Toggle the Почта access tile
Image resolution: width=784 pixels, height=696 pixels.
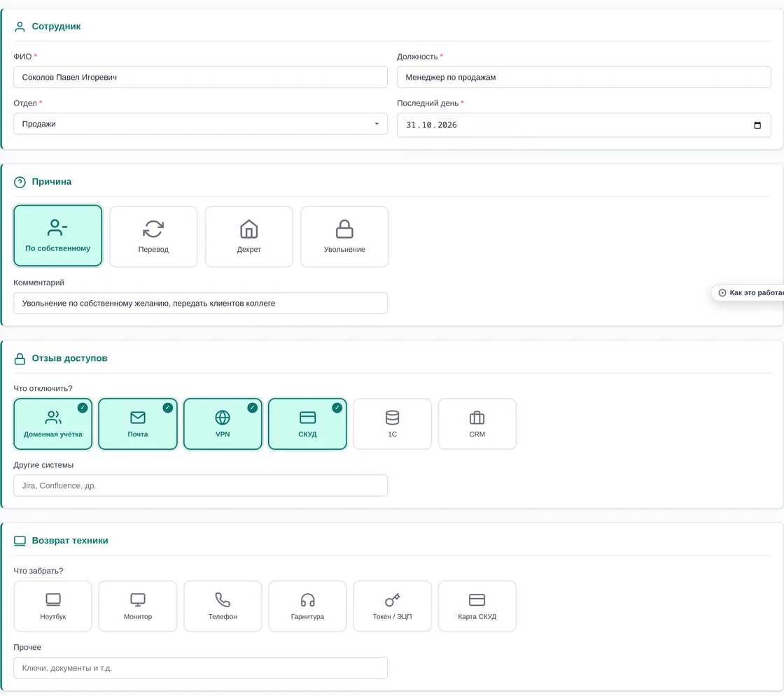pyautogui.click(x=137, y=424)
